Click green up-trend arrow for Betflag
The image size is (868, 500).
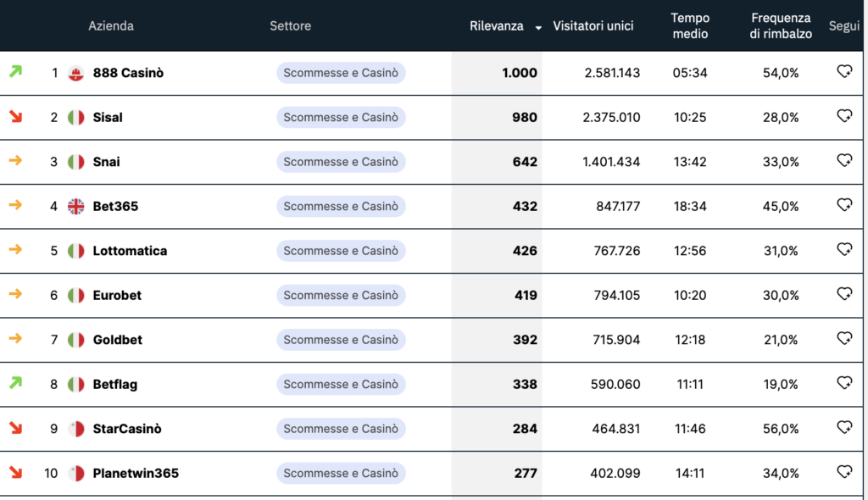[15, 382]
